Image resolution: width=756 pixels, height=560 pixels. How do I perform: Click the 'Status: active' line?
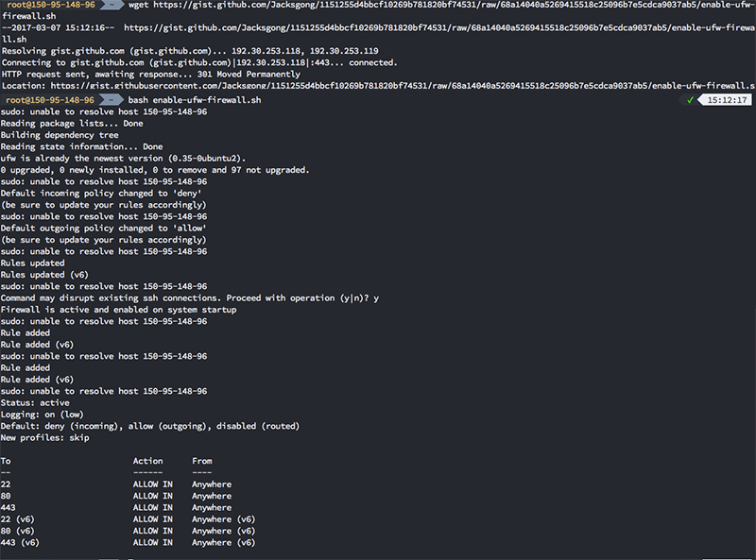coord(35,403)
